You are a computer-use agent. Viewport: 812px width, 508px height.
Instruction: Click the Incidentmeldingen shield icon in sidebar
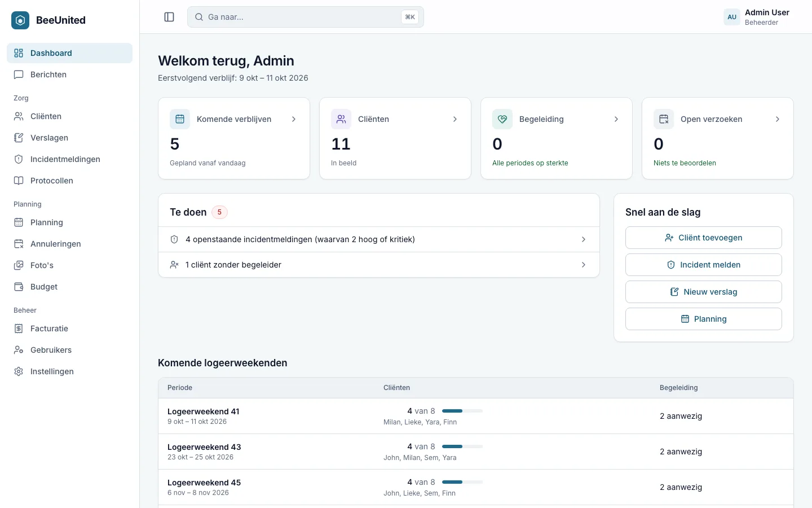pyautogui.click(x=19, y=159)
